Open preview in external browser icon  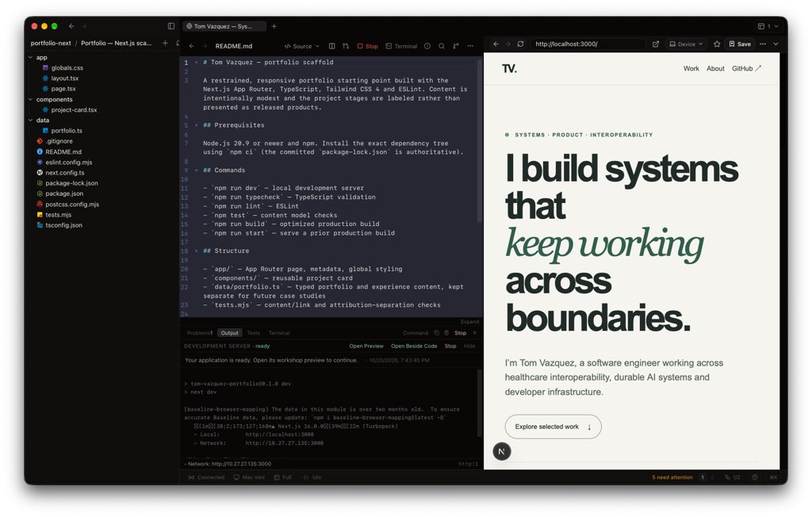(x=656, y=44)
